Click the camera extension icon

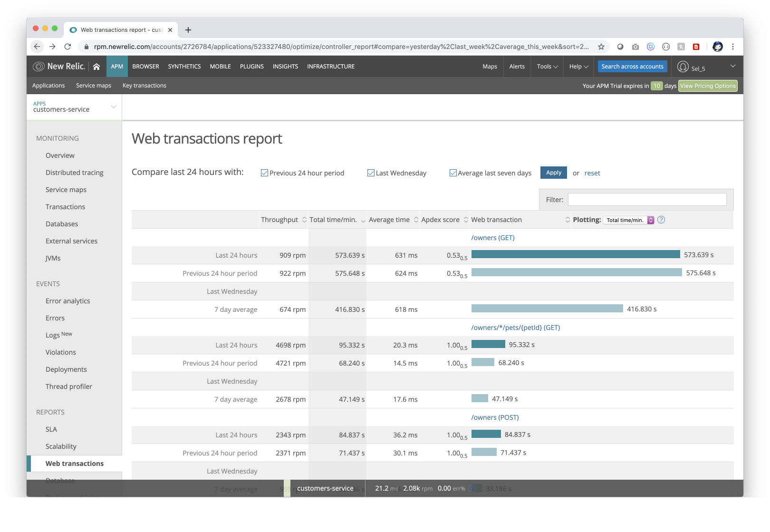tap(635, 47)
